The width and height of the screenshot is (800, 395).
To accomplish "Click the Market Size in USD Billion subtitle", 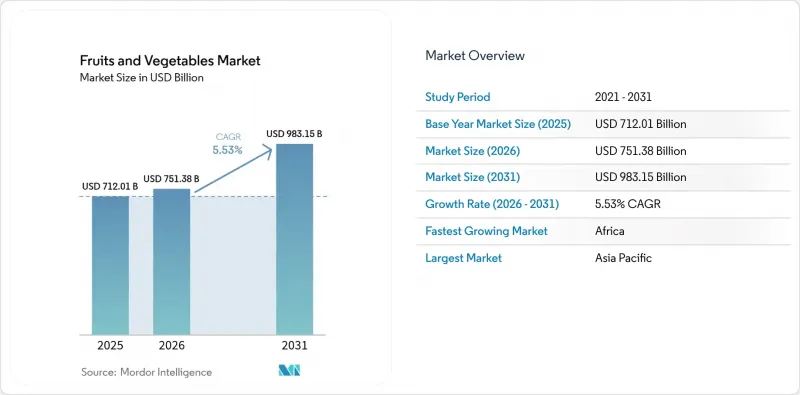I will point(142,78).
